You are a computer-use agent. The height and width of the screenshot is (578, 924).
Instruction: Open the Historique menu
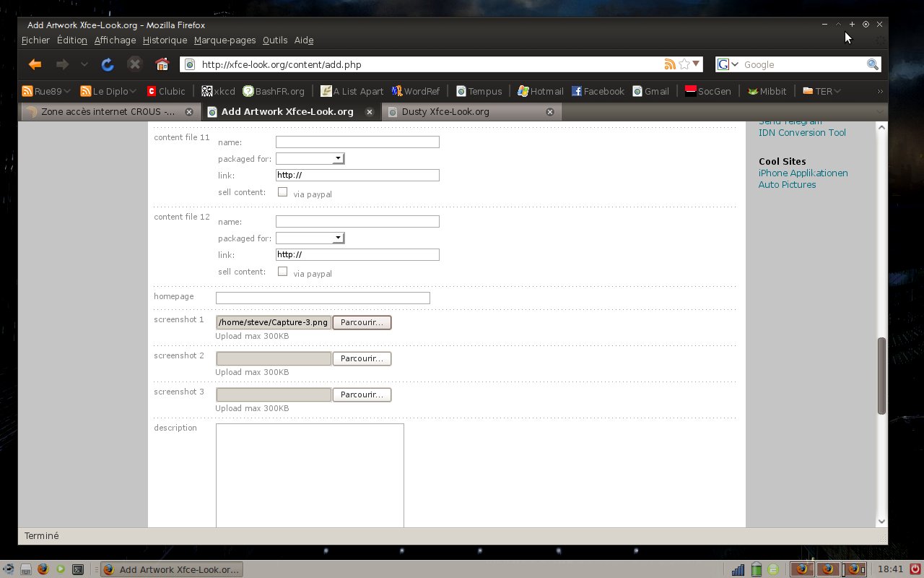(165, 40)
